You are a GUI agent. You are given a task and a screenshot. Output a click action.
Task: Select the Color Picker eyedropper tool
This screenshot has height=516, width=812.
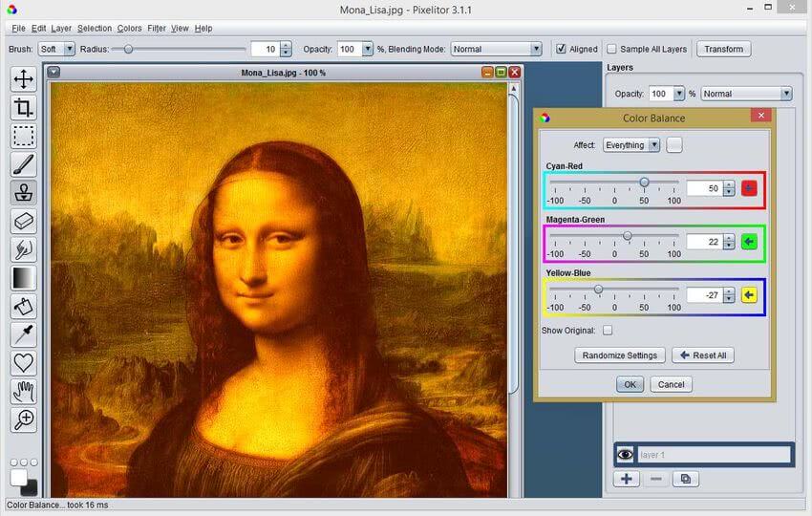point(23,334)
